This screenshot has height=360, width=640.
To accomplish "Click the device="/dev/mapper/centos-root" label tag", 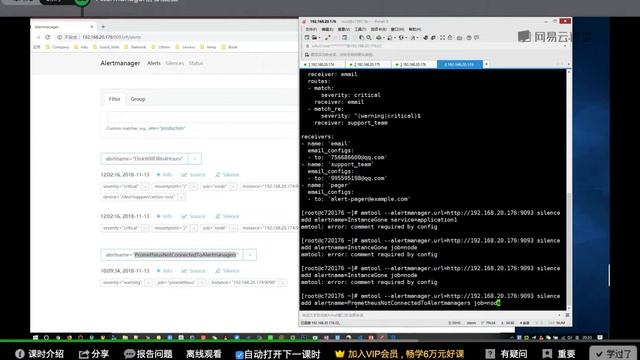I will 139,197.
